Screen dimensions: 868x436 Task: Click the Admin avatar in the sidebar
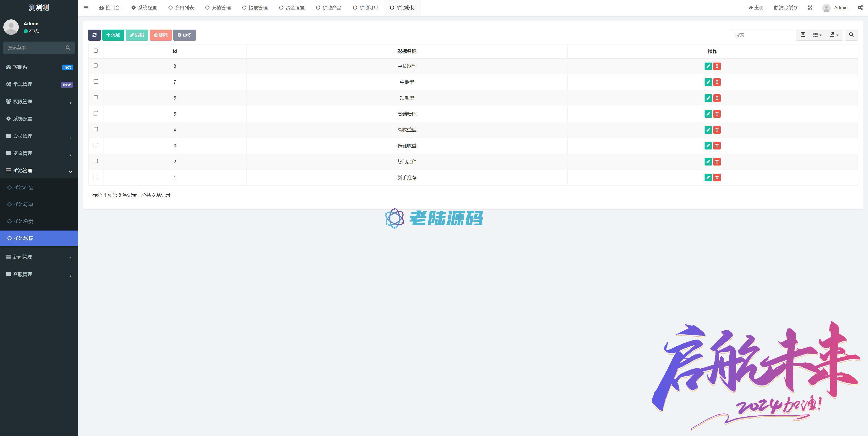coord(11,27)
